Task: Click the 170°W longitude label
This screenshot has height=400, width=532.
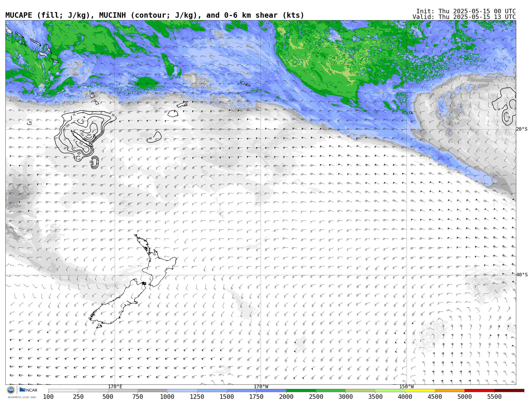Action: point(261,386)
